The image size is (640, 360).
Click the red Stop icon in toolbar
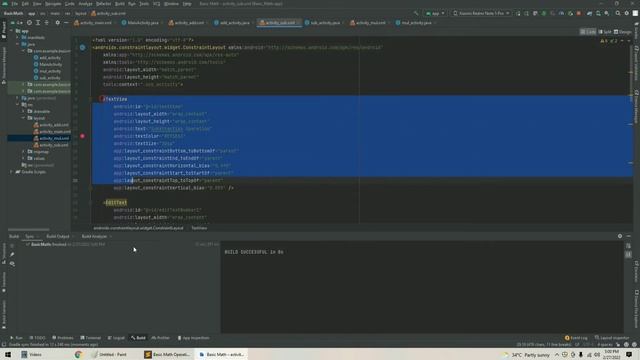579,13
